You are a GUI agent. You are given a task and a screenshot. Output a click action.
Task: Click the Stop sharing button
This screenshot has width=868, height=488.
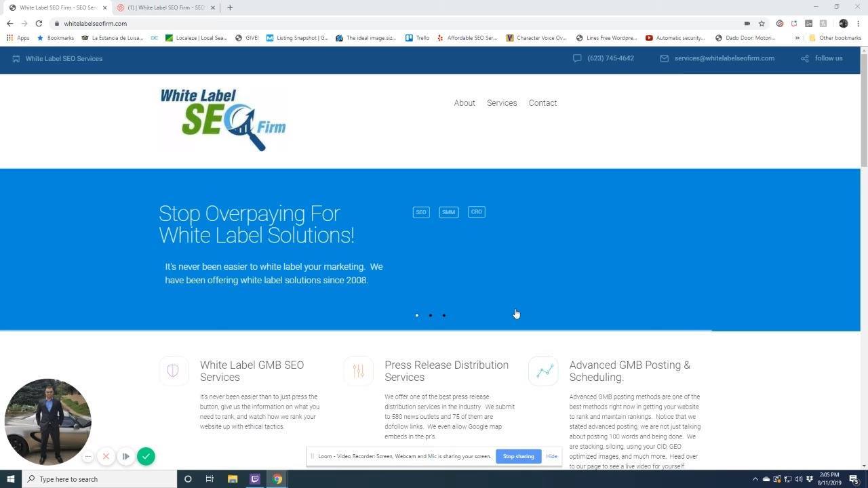(x=518, y=456)
